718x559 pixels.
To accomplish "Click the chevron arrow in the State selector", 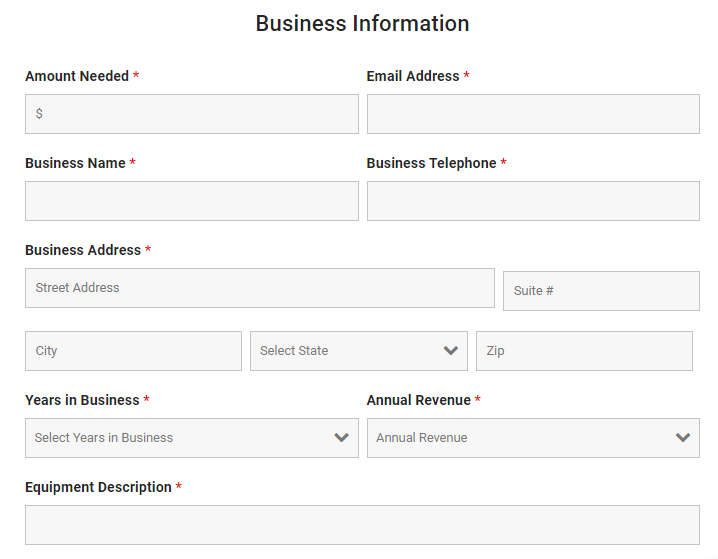I will 451,351.
